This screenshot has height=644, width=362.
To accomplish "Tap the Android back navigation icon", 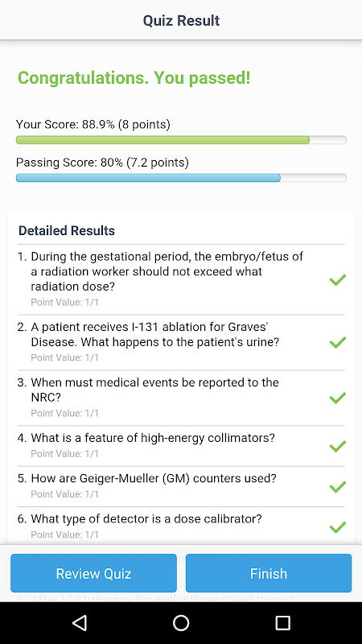I will click(80, 623).
